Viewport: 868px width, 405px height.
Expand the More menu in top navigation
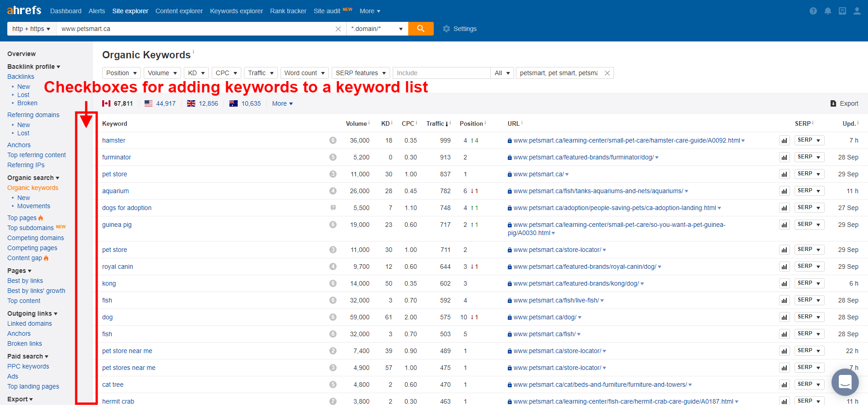(x=370, y=11)
